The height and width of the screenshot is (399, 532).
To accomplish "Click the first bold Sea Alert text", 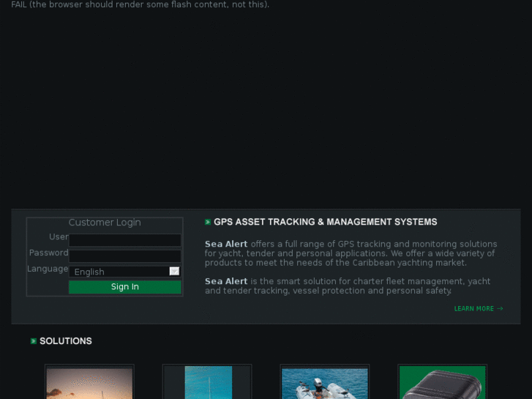I will [226, 244].
